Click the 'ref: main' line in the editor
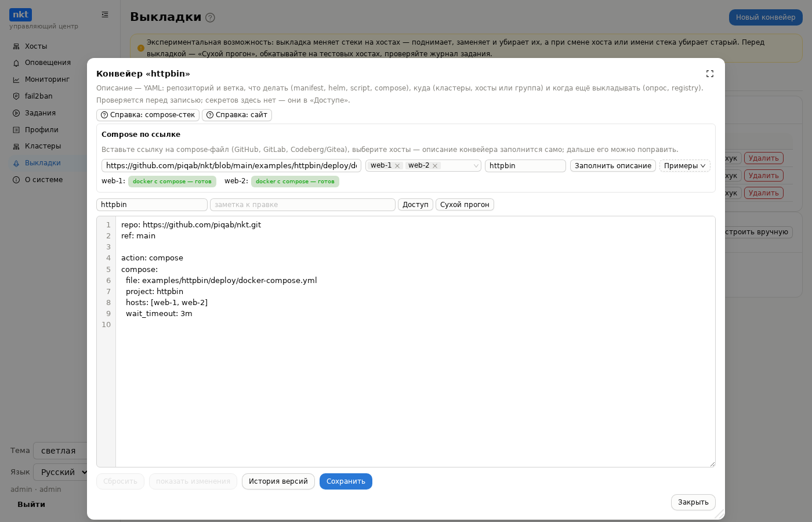The image size is (812, 522). [138, 236]
